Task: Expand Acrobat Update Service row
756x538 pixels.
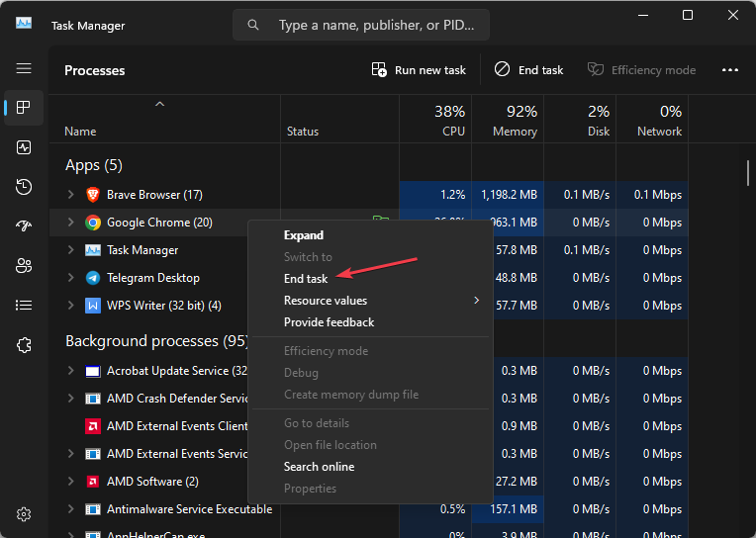Action: click(71, 371)
